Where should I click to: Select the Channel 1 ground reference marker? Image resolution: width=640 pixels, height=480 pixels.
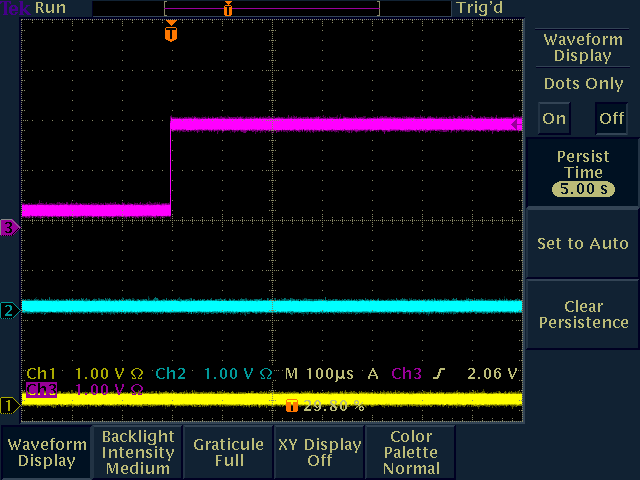9,405
